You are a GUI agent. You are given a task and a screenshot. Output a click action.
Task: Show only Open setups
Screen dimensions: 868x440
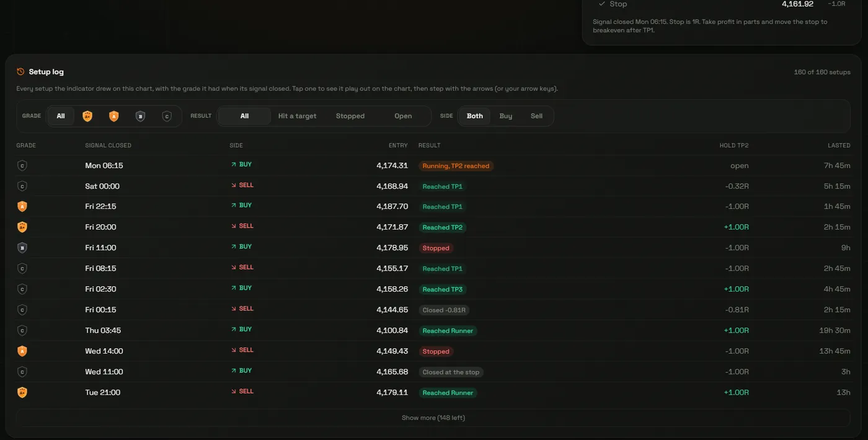(x=403, y=116)
